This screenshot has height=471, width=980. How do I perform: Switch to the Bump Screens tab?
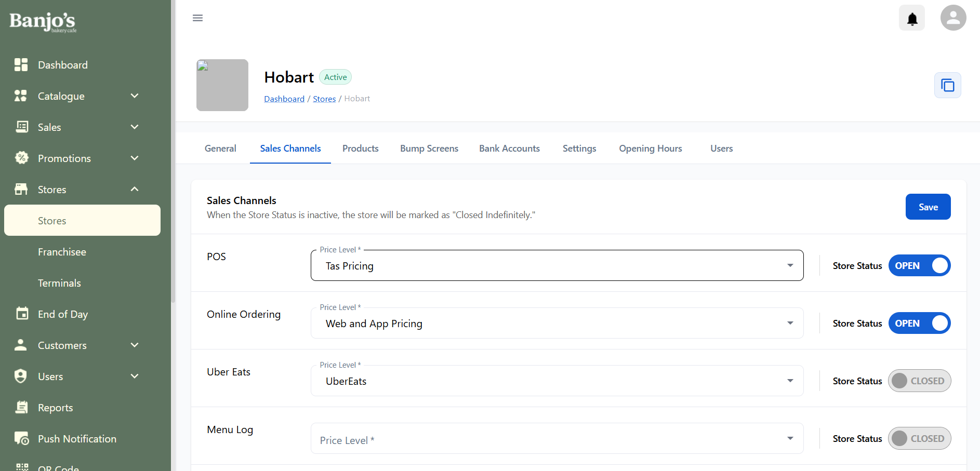point(429,149)
